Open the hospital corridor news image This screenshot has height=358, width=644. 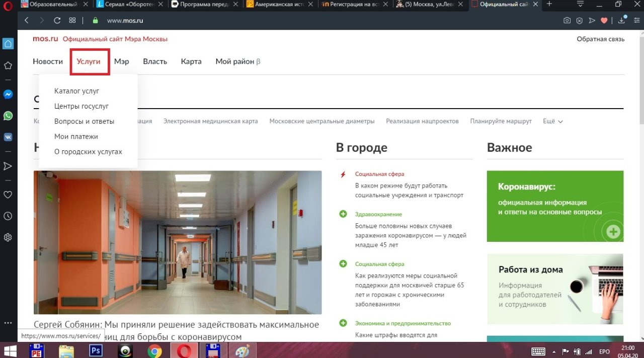point(178,242)
